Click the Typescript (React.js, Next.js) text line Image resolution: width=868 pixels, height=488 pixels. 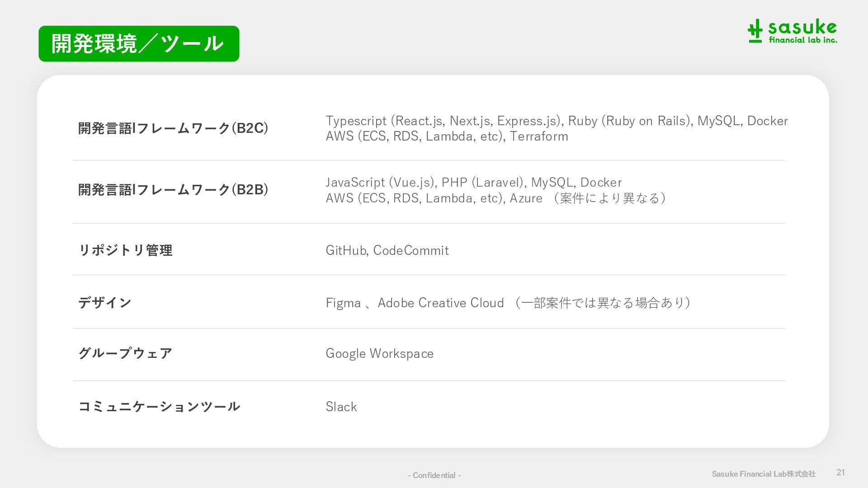click(x=557, y=121)
